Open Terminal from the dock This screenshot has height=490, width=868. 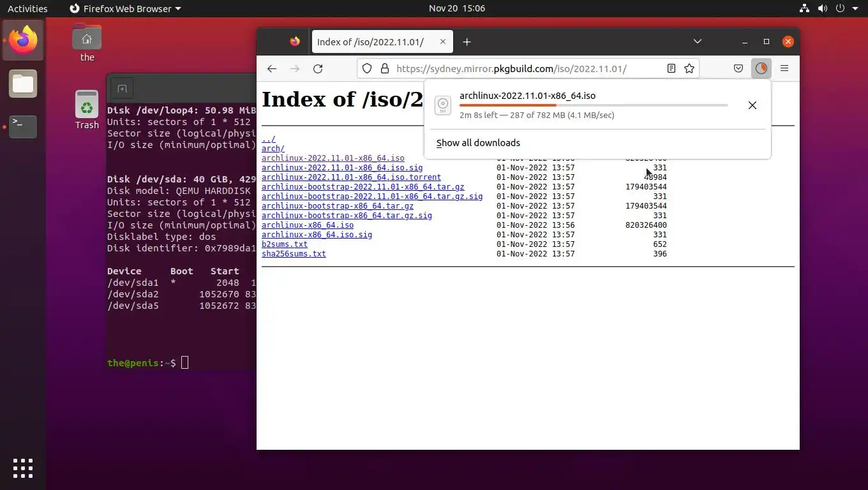click(x=23, y=126)
